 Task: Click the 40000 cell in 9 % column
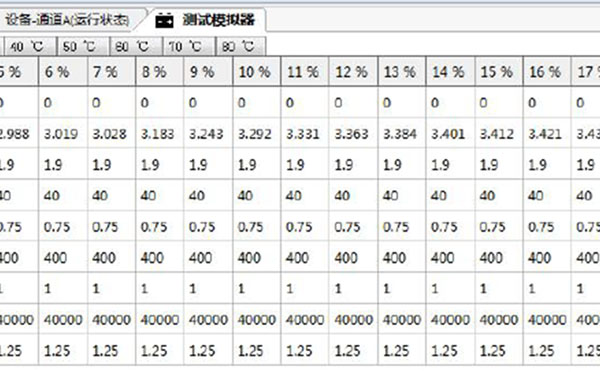(x=208, y=320)
